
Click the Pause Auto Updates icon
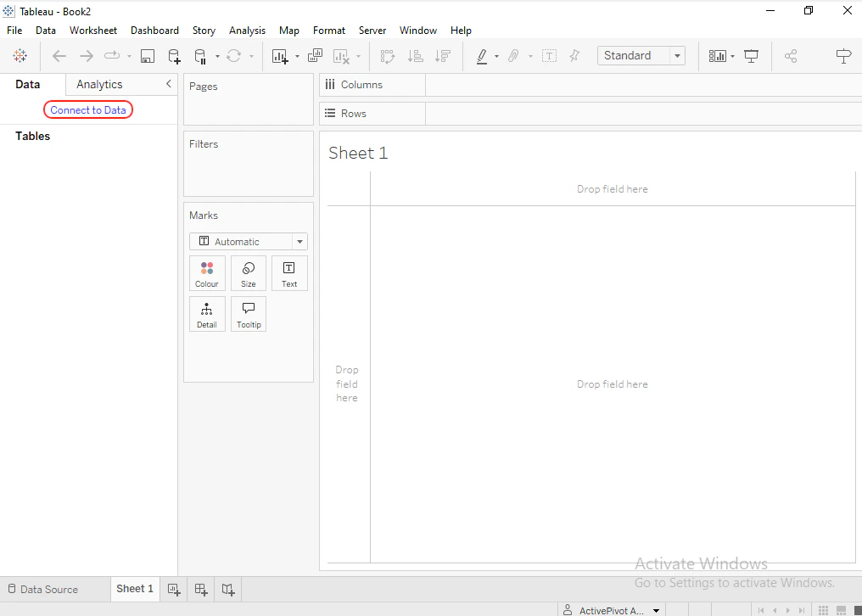[x=200, y=56]
